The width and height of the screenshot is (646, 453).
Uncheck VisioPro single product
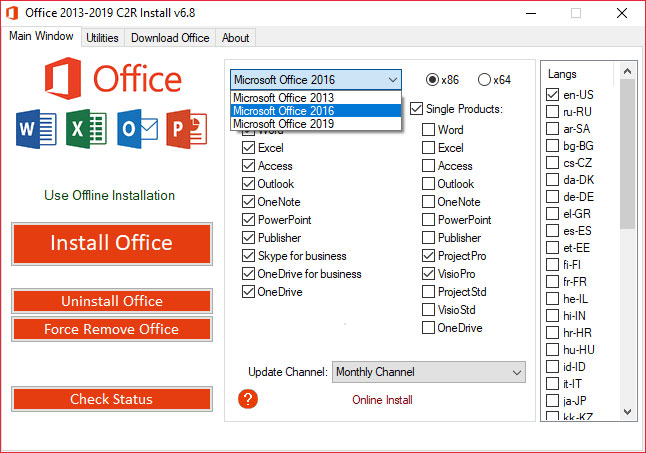point(428,274)
